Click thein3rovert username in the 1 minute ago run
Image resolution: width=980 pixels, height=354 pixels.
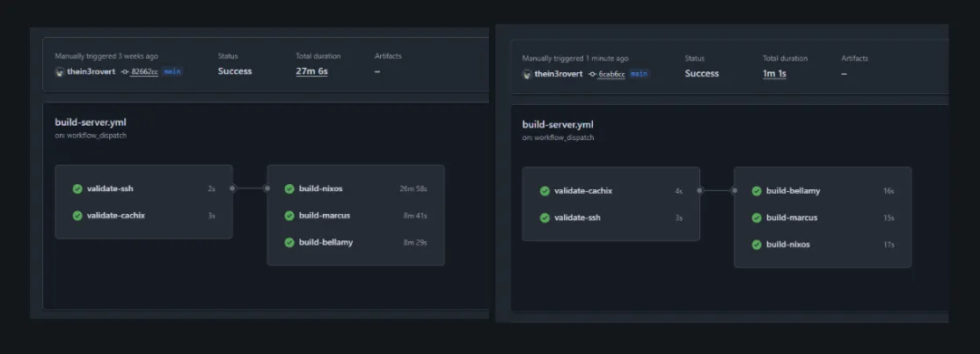pos(559,74)
